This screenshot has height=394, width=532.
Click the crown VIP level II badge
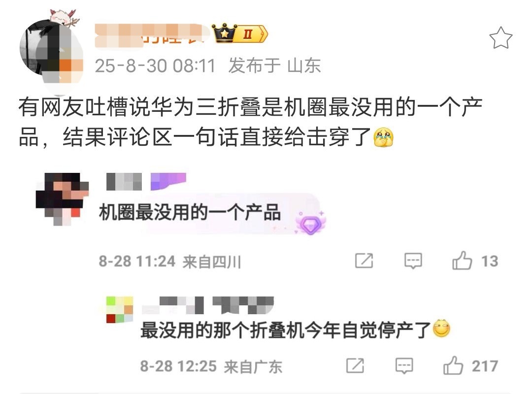pos(240,33)
